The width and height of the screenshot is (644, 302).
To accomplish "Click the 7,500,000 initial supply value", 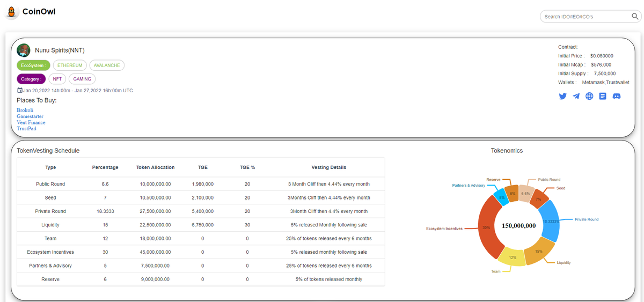I will (x=605, y=73).
